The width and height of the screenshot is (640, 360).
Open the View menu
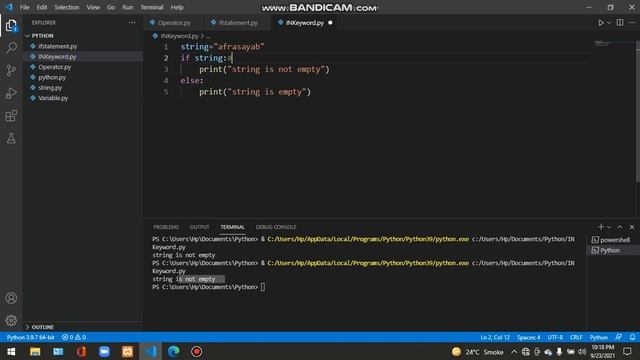[x=93, y=7]
